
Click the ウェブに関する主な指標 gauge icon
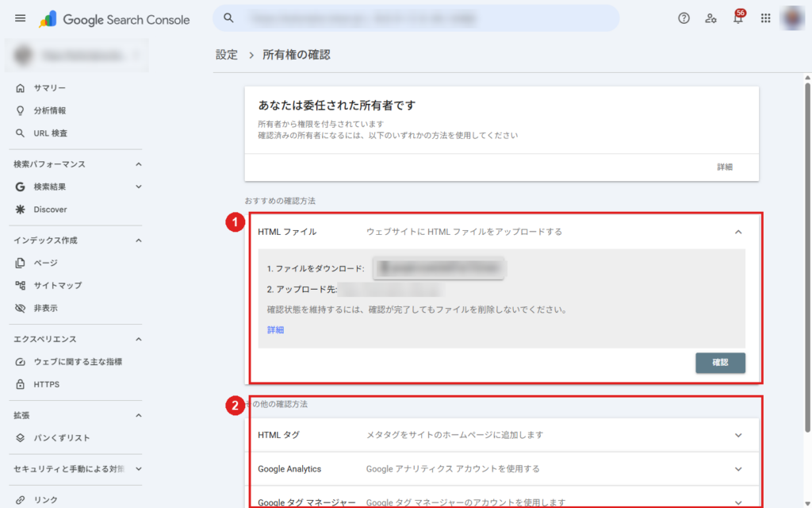click(20, 362)
